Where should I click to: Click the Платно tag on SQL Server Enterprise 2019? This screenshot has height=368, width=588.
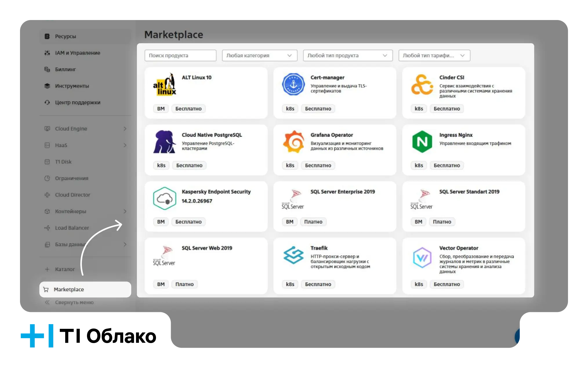click(x=313, y=222)
